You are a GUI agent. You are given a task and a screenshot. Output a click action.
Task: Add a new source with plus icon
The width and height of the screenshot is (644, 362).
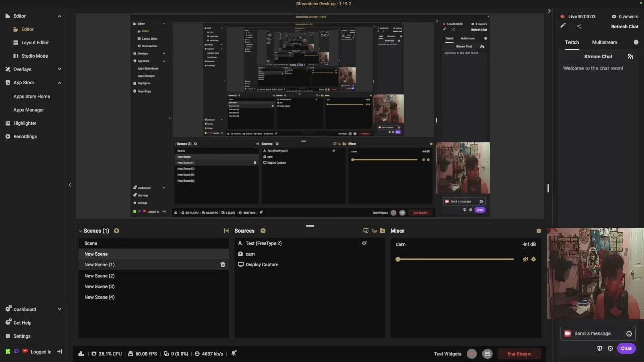point(263,231)
